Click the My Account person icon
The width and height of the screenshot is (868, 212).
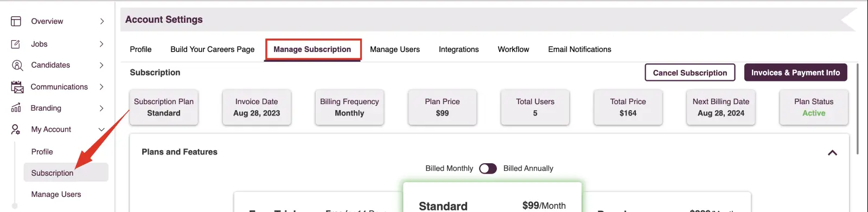[16, 130]
